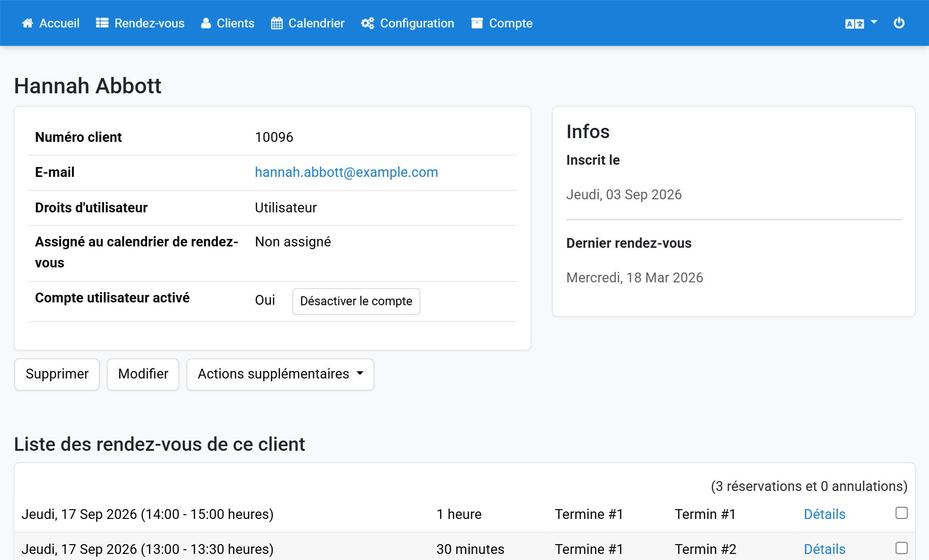This screenshot has width=929, height=560.
Task: Click the Modifier button
Action: (x=143, y=374)
